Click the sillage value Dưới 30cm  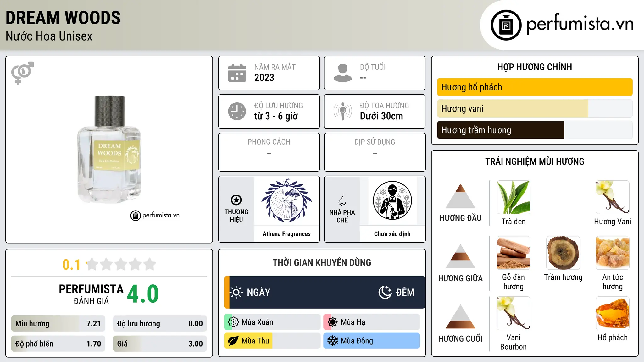381,116
